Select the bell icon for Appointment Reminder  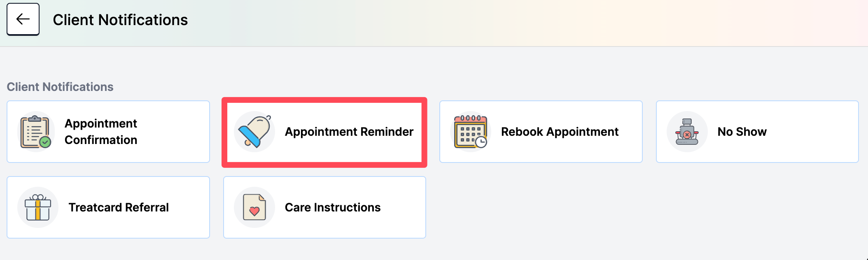click(x=254, y=132)
